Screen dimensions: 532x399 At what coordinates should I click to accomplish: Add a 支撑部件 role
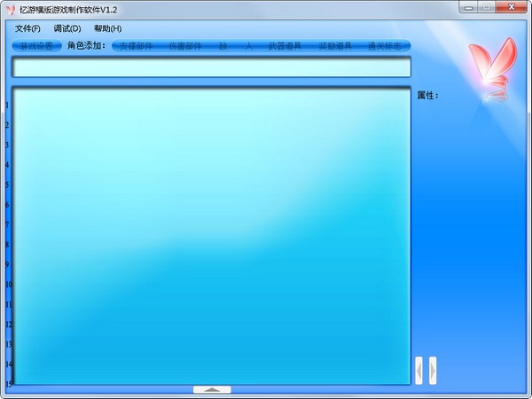(x=136, y=46)
